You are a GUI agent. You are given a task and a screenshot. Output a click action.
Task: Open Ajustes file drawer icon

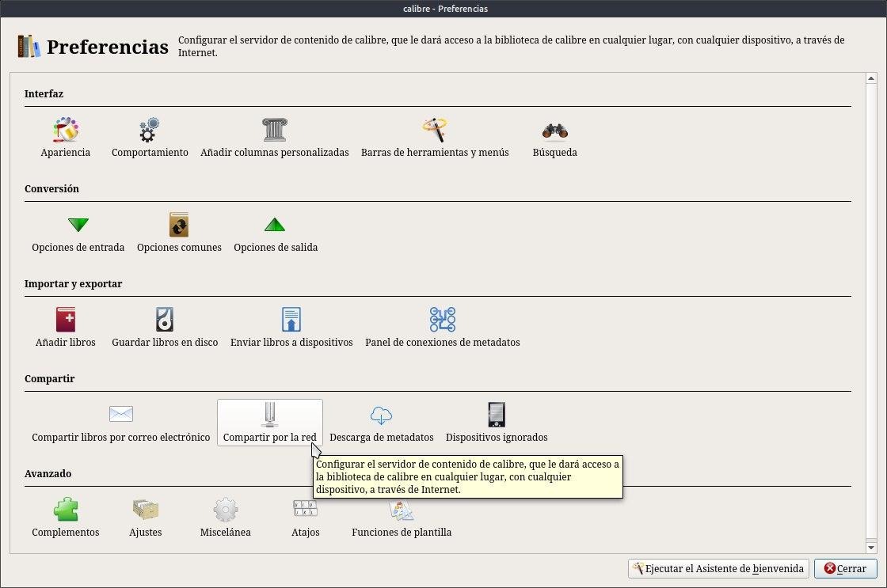point(146,510)
